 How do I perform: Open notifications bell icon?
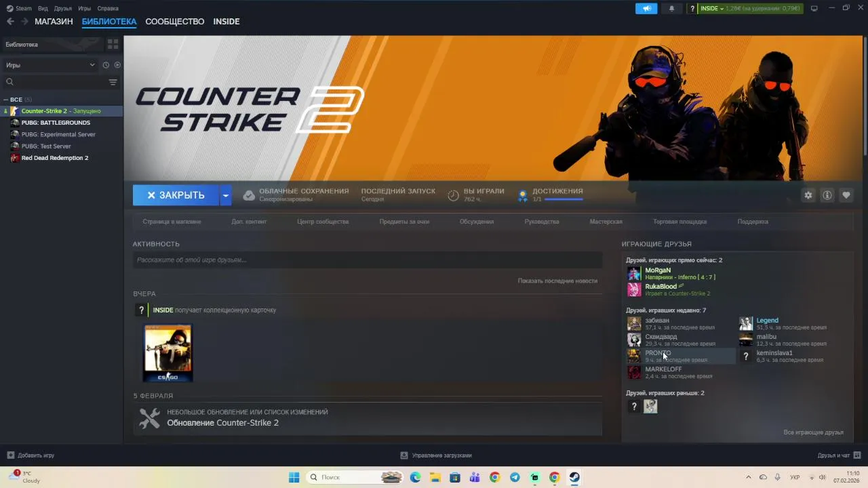tap(671, 8)
